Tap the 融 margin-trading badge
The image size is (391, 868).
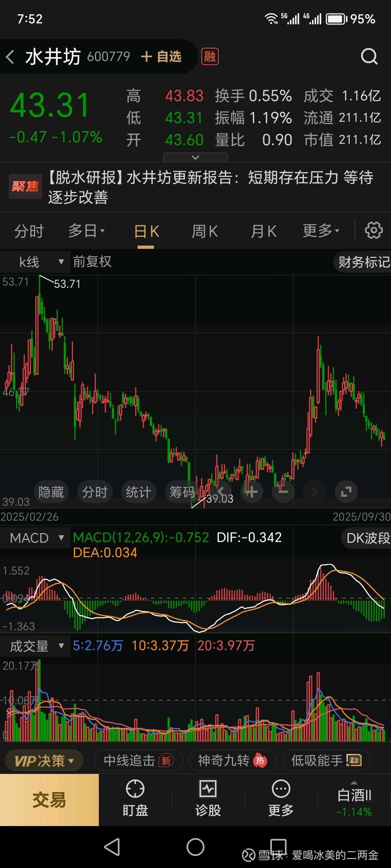point(210,56)
